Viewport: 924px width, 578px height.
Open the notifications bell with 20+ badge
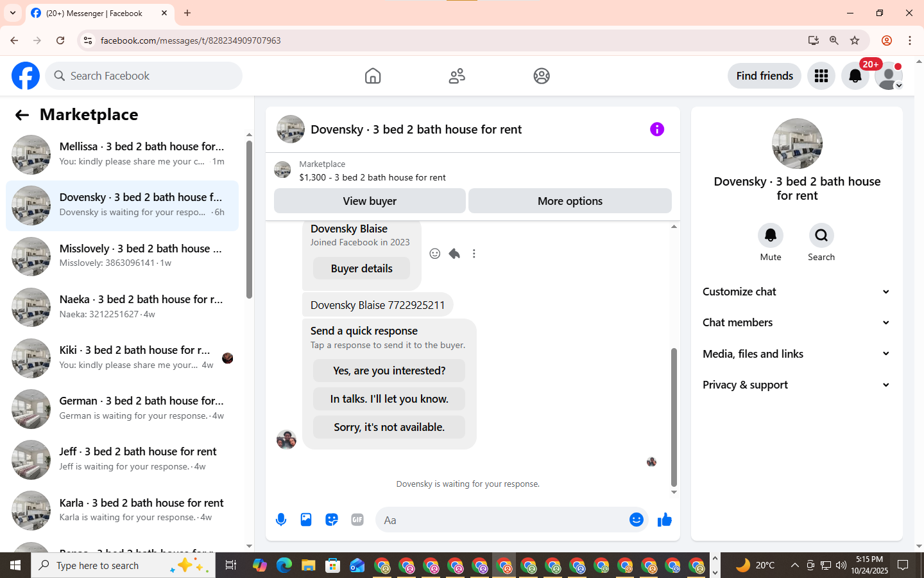(855, 76)
